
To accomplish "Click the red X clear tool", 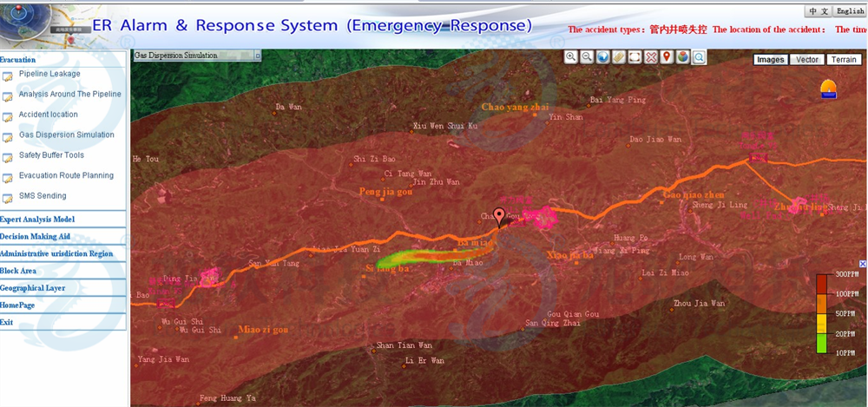I will (x=651, y=57).
